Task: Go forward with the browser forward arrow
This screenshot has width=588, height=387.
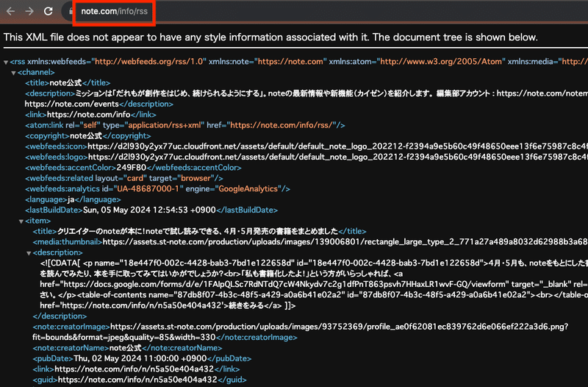Action: coord(29,11)
